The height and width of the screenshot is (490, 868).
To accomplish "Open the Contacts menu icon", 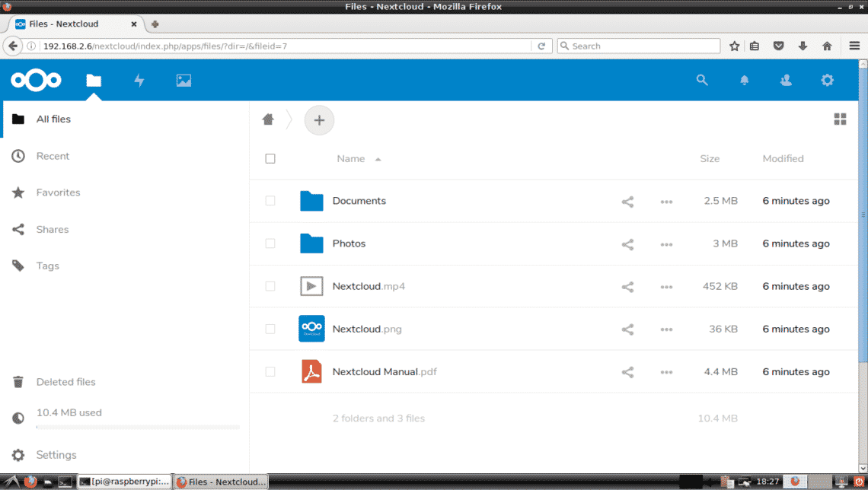I will click(x=786, y=80).
